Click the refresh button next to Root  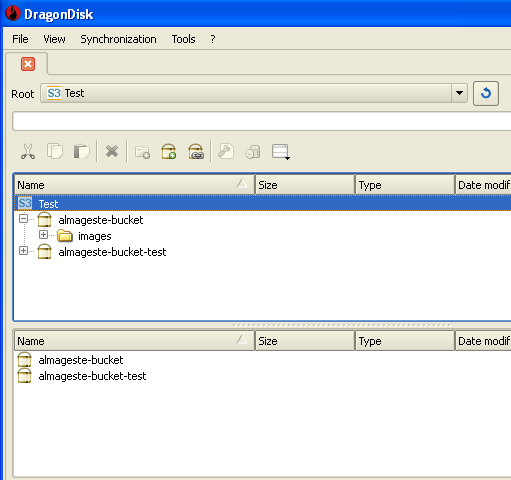pos(486,93)
